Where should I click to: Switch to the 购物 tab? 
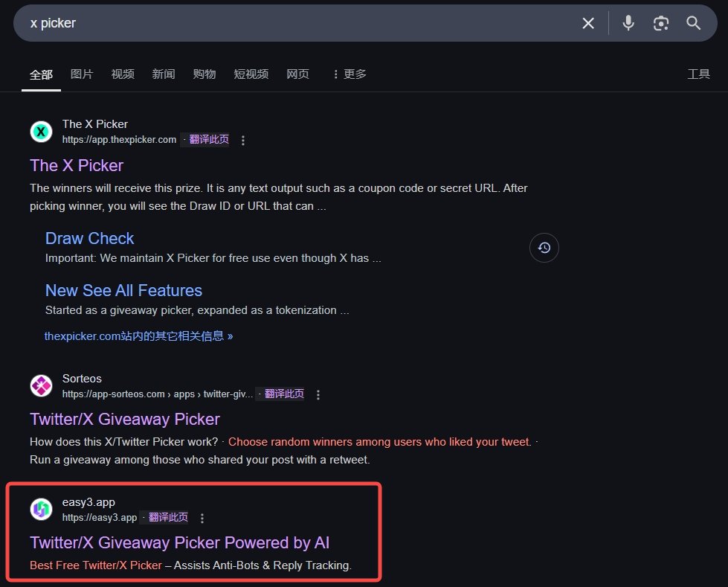[204, 74]
